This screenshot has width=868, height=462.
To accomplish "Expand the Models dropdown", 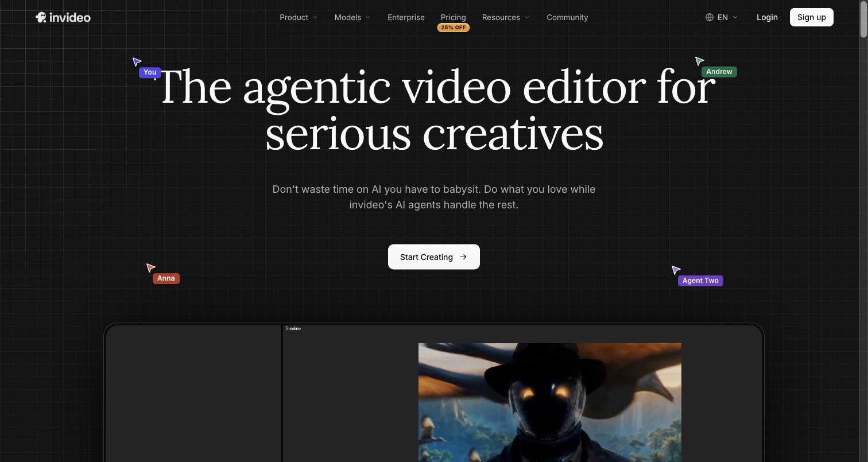I will [352, 17].
